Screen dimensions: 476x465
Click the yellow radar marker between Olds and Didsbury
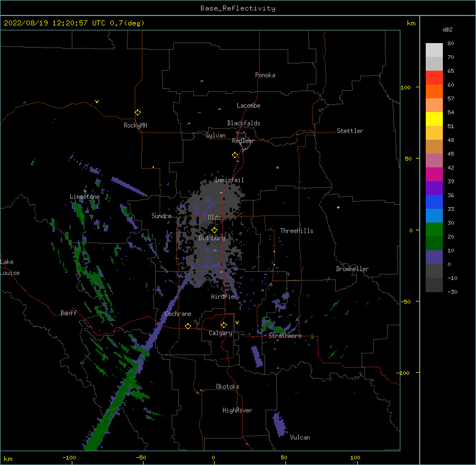tap(214, 230)
